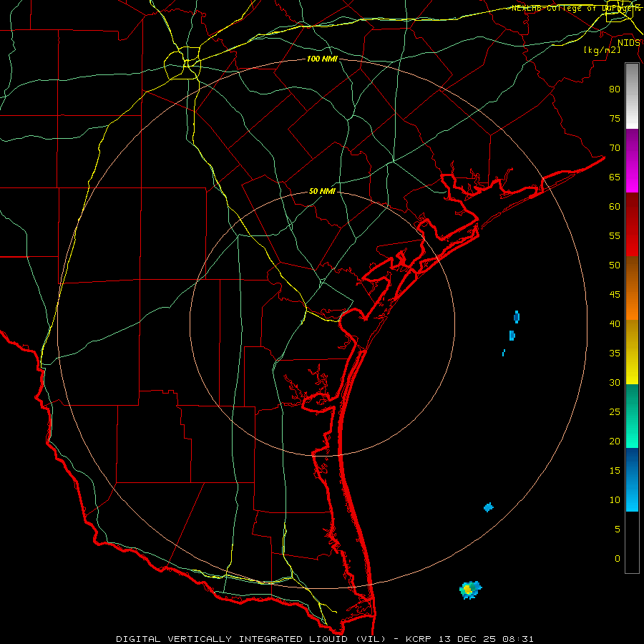Click the red segment of the color bar

click(632, 224)
